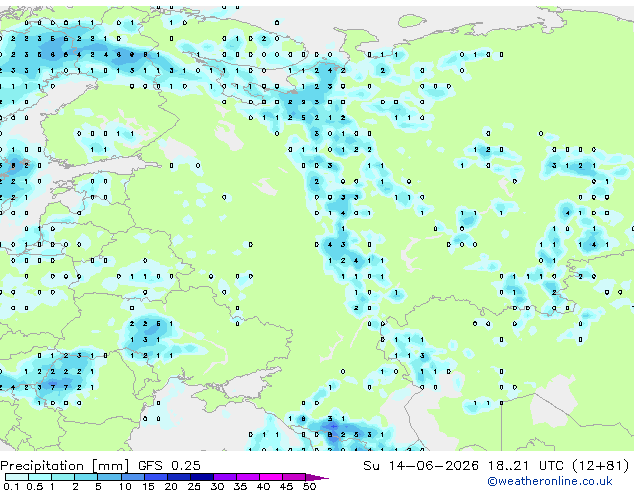This screenshot has width=634, height=490.
Task: Click the legend value '0.1'
Action: (x=11, y=486)
